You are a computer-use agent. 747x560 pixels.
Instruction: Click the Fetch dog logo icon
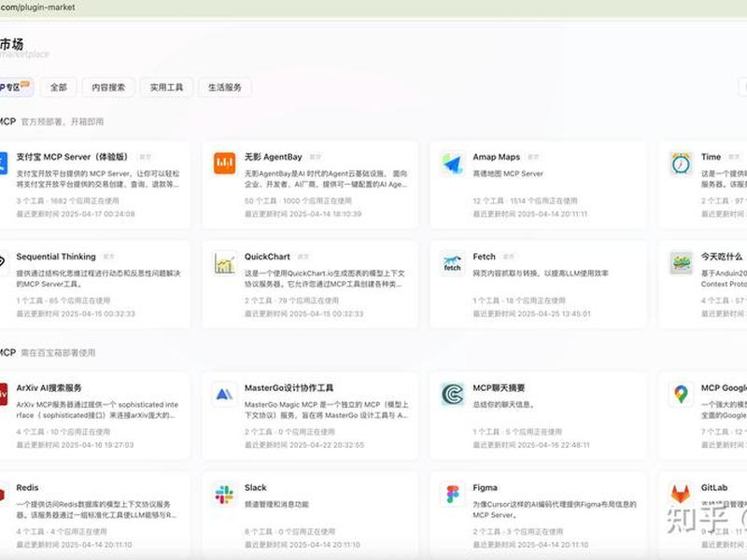pos(453,263)
